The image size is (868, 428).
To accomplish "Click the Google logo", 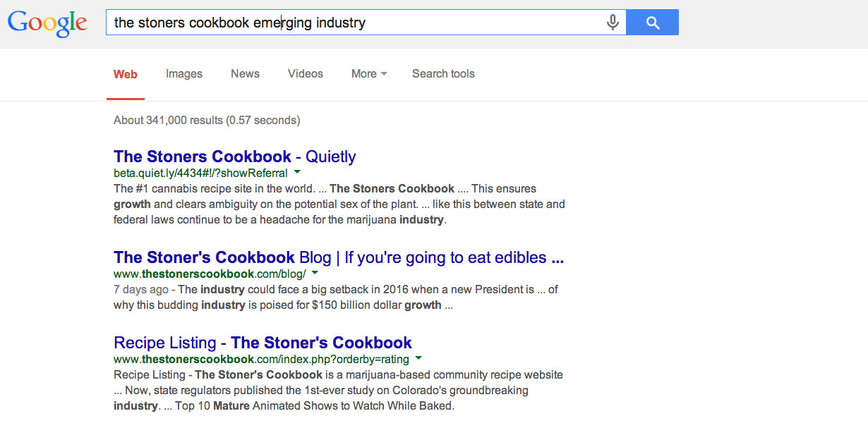I will [x=47, y=24].
